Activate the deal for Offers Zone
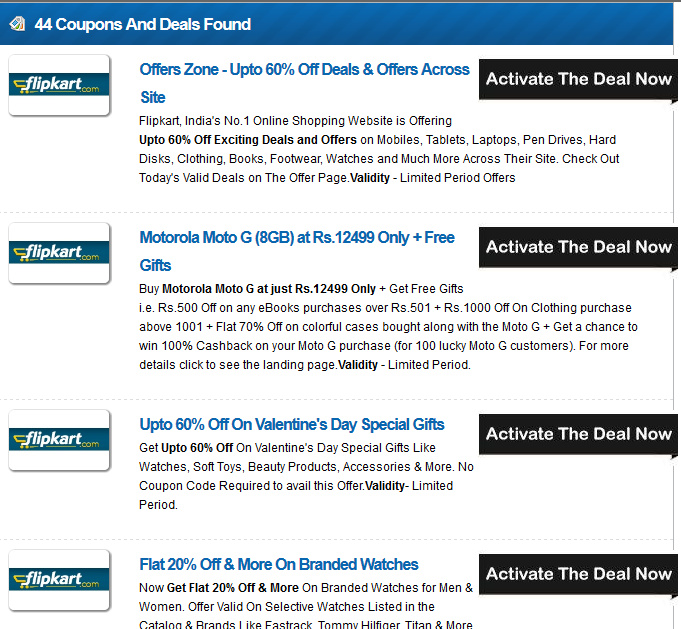 pos(578,79)
